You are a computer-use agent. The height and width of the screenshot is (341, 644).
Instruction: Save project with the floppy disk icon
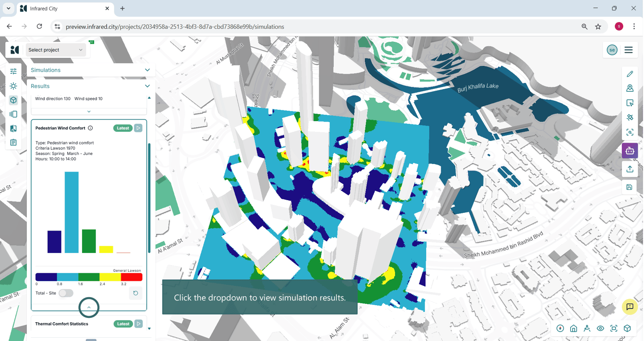point(629,187)
